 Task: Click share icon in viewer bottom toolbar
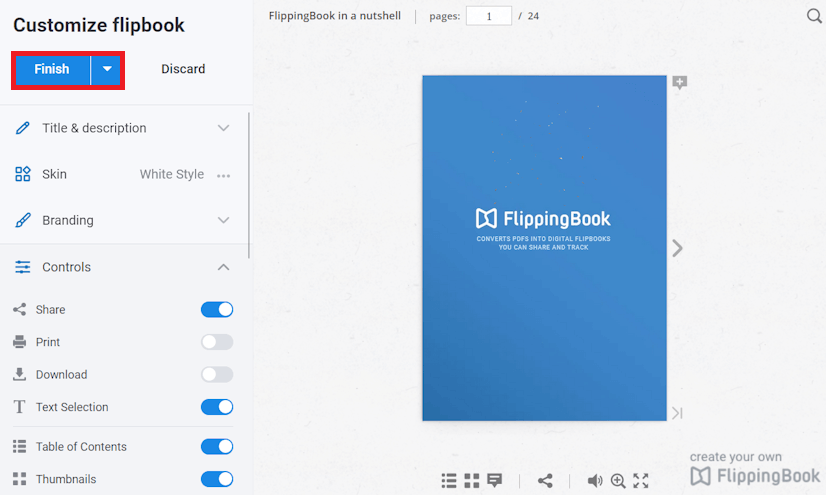click(545, 481)
